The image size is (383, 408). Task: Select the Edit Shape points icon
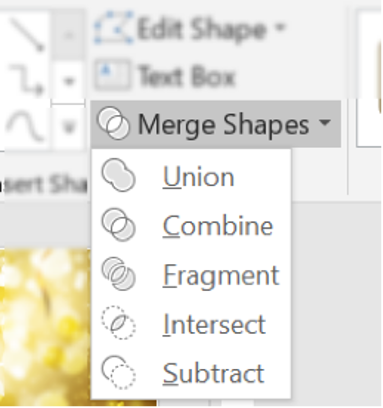click(x=114, y=28)
